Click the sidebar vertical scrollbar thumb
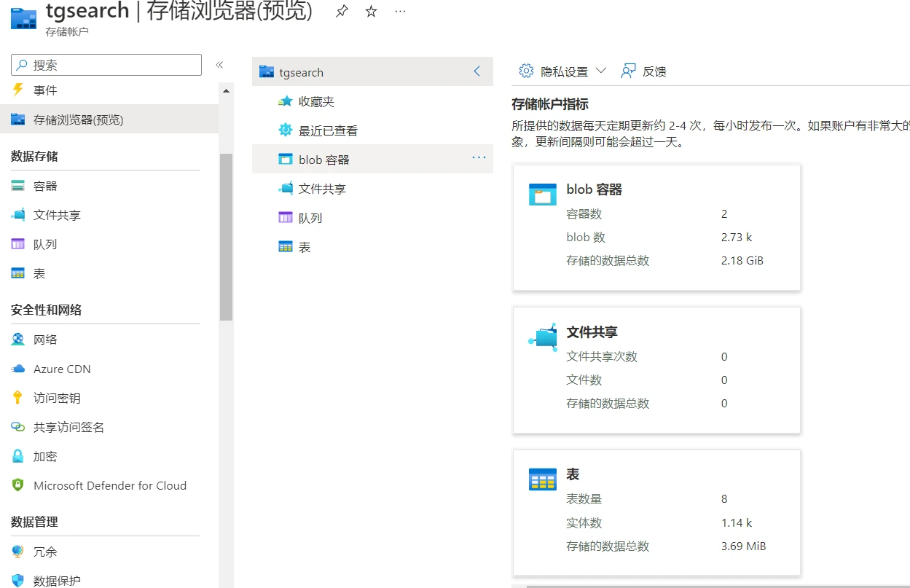 pyautogui.click(x=226, y=237)
